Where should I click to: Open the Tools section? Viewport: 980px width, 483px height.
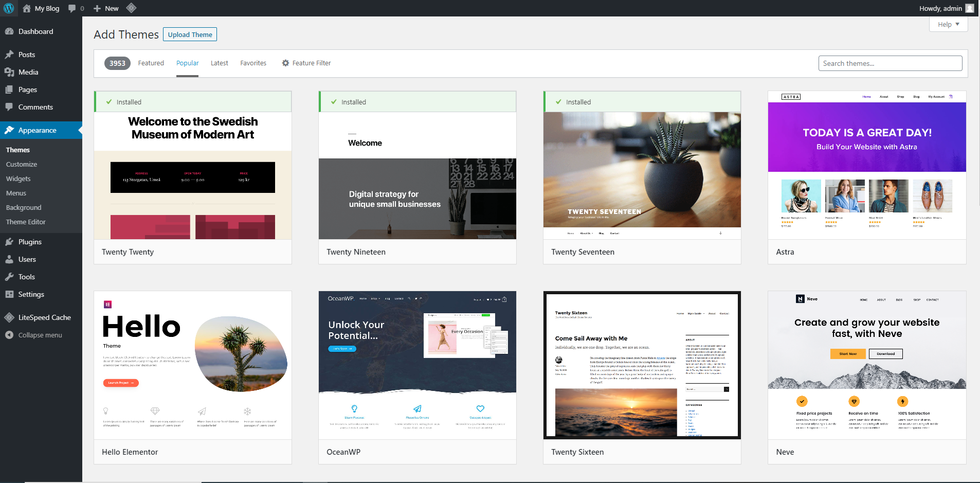tap(27, 277)
